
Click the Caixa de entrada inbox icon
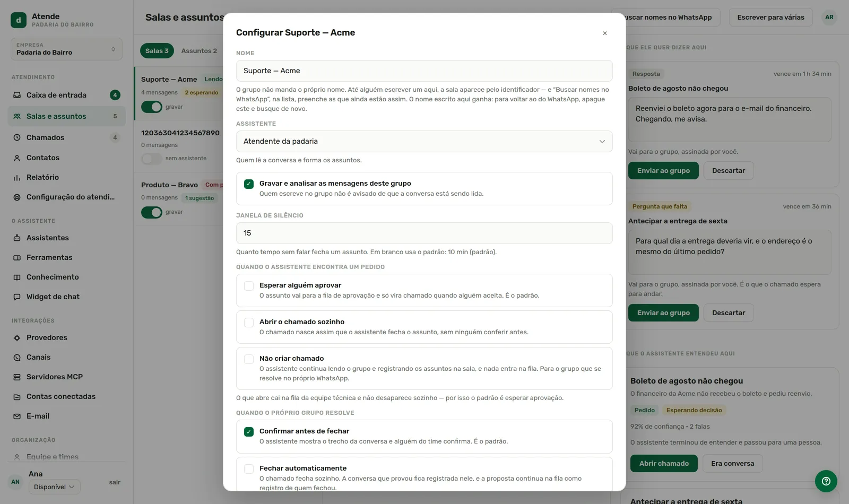pyautogui.click(x=17, y=95)
